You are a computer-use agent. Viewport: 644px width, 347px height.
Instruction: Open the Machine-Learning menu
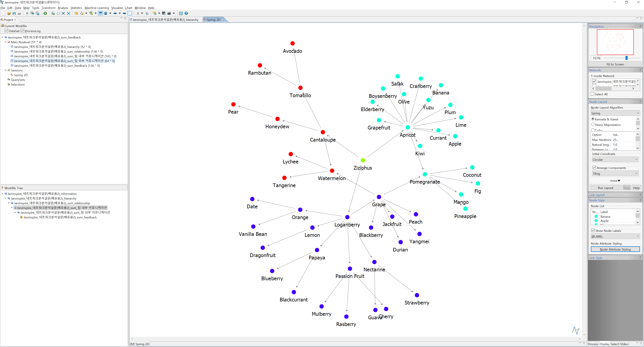point(97,8)
